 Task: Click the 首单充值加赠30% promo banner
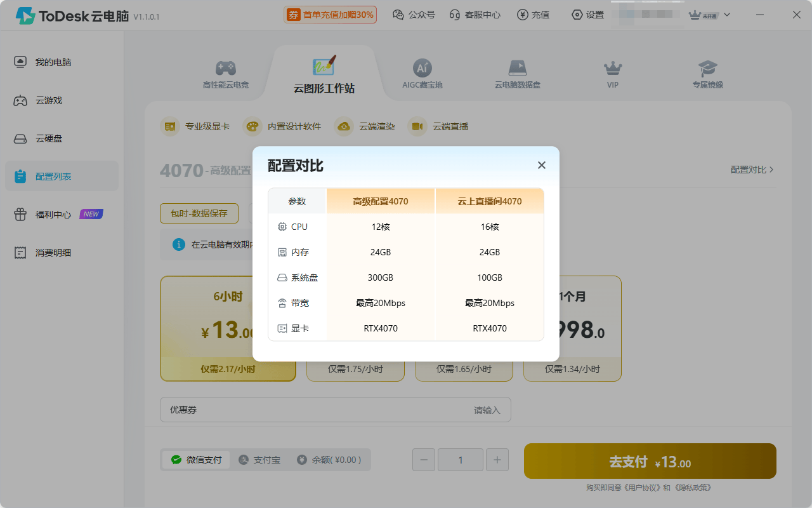(x=330, y=15)
